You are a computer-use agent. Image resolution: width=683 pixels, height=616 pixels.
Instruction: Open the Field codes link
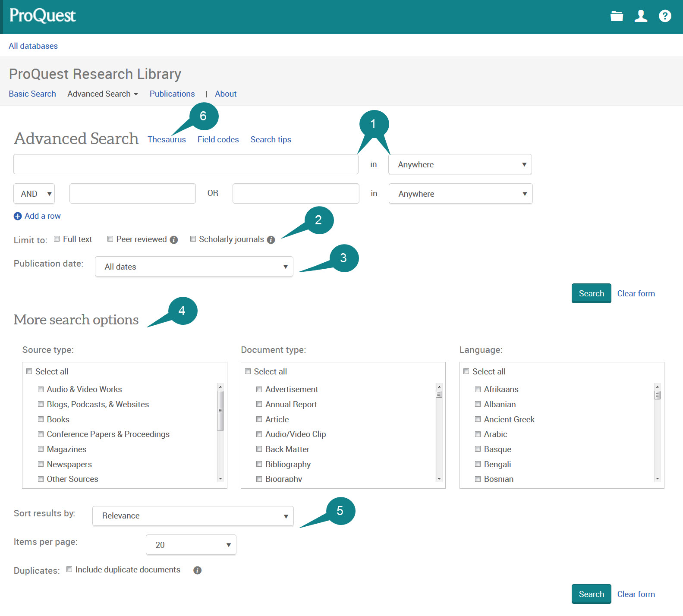pos(218,139)
